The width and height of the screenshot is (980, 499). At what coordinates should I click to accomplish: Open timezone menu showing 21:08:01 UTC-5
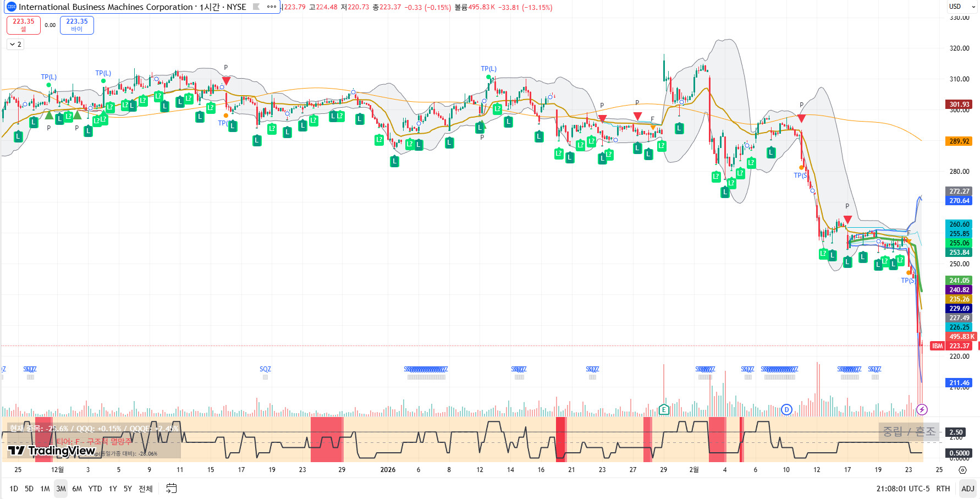[903, 489]
